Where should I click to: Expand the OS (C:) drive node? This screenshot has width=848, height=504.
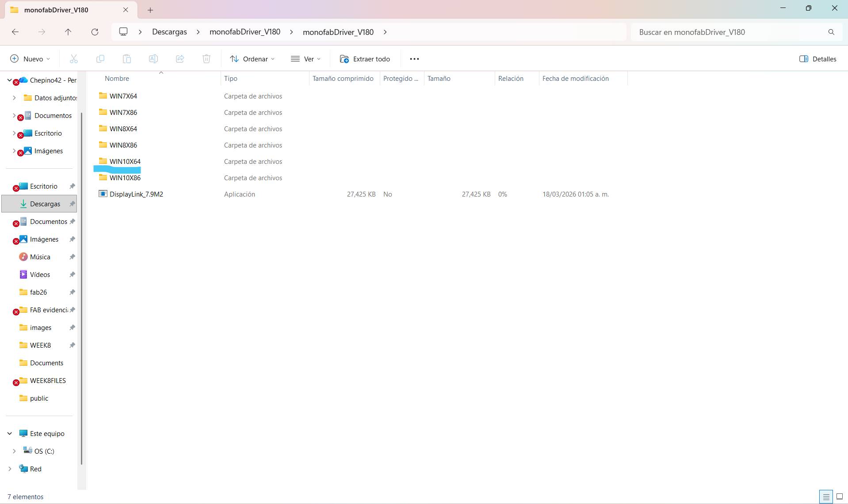coord(14,451)
